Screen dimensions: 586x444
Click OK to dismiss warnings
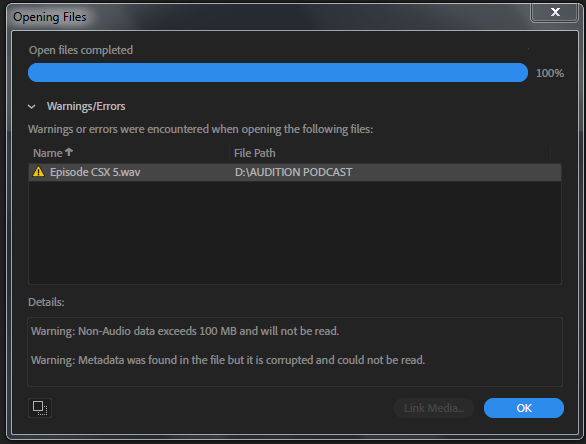pos(524,408)
